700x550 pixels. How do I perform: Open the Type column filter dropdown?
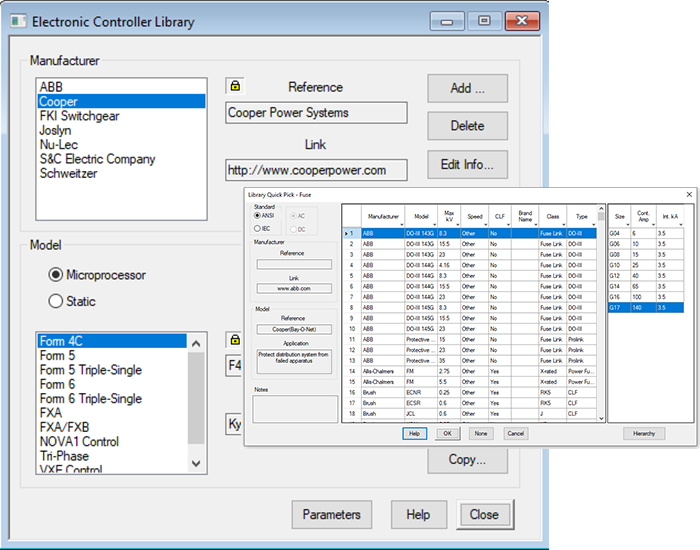click(593, 225)
